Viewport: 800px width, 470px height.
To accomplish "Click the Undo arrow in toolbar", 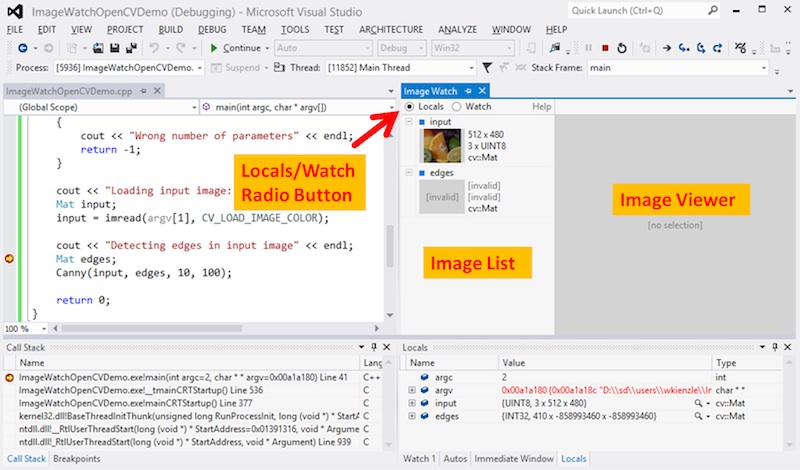I will 153,48.
